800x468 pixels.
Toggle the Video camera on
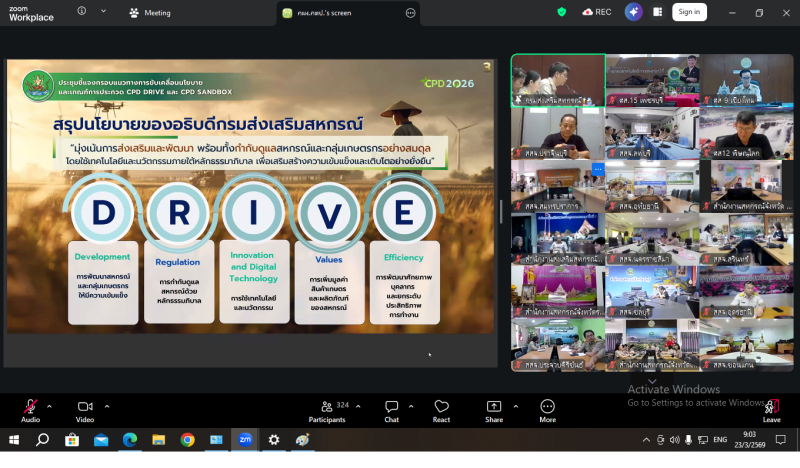coord(85,407)
